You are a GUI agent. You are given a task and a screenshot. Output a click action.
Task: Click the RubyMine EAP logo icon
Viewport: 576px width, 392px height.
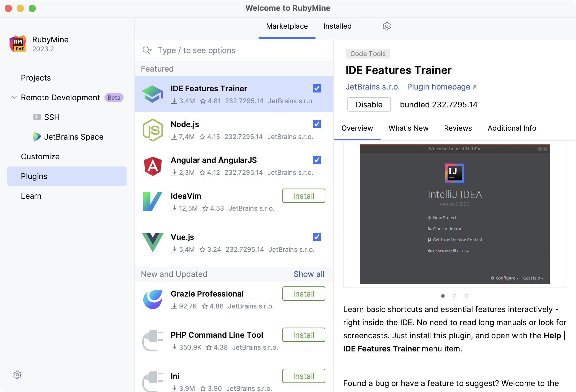(x=18, y=43)
